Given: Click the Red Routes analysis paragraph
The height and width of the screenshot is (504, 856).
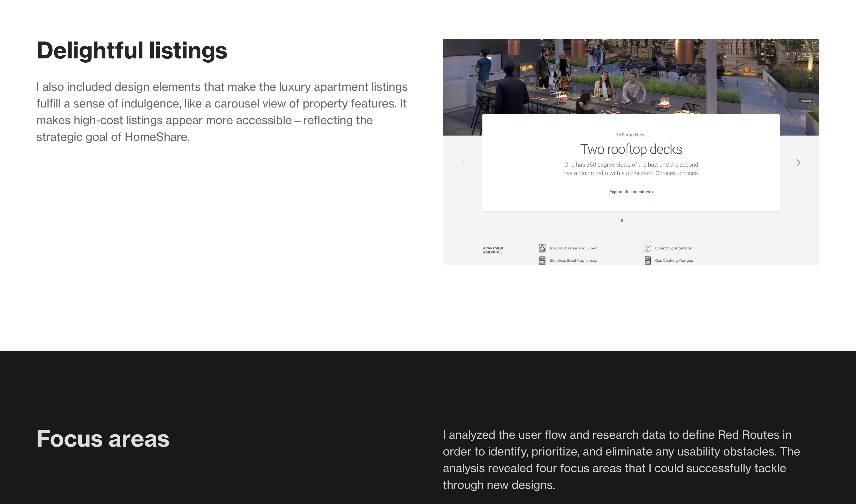Looking at the screenshot, I should (622, 460).
